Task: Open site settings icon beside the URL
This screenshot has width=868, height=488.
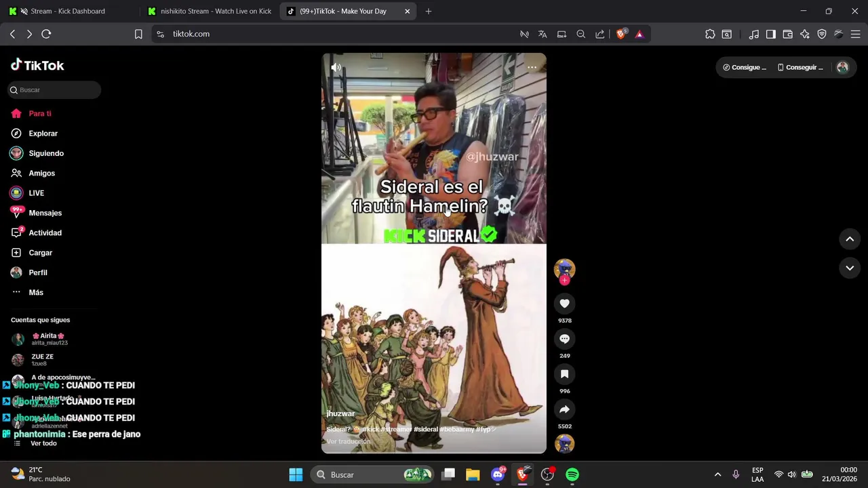Action: point(159,34)
